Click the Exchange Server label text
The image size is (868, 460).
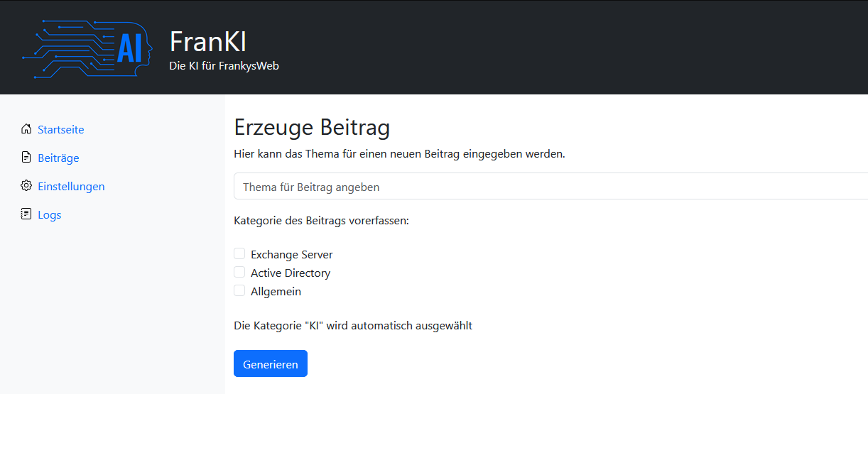pyautogui.click(x=291, y=254)
